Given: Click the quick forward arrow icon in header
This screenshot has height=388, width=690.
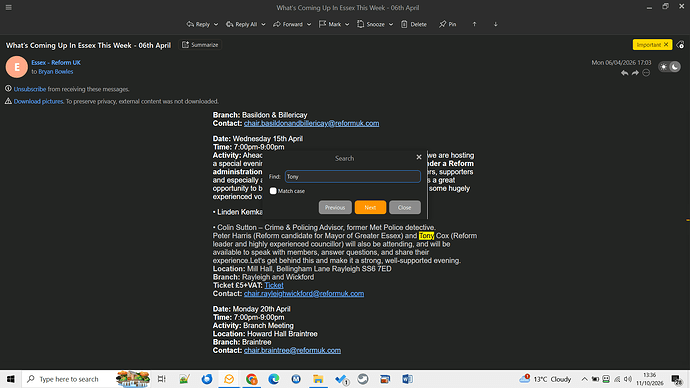Looking at the screenshot, I should point(635,73).
